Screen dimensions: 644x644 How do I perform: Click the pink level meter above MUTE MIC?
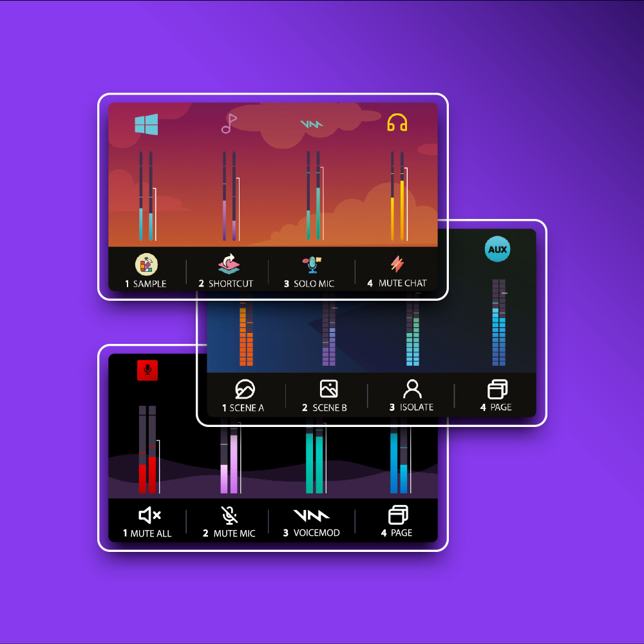pyautogui.click(x=231, y=456)
